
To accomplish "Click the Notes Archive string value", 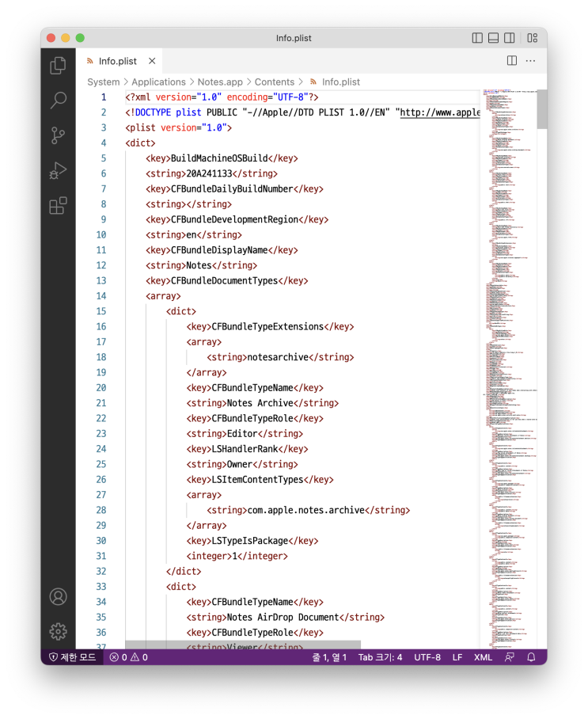I will point(260,403).
